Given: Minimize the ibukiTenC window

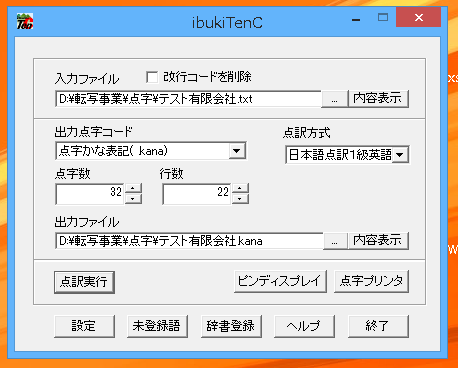Looking at the screenshot, I should [356, 19].
